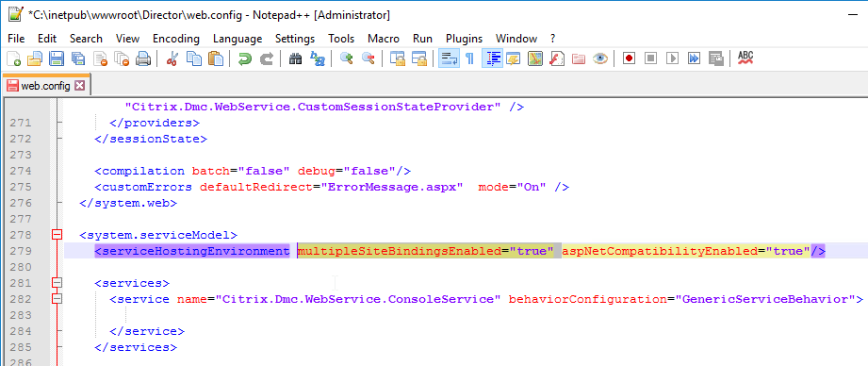This screenshot has height=366, width=868.
Task: Click the compilation tag on line 274
Action: (139, 171)
